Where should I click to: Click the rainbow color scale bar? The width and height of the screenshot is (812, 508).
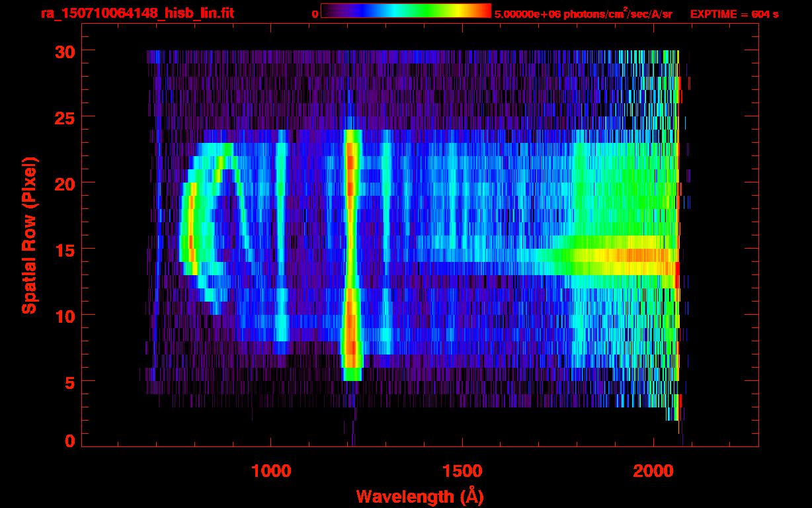405,11
